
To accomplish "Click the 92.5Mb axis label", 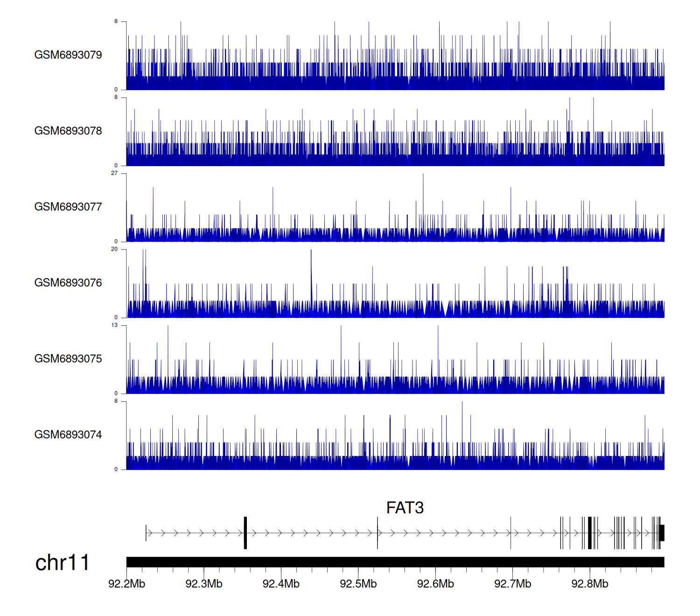I will click(358, 584).
